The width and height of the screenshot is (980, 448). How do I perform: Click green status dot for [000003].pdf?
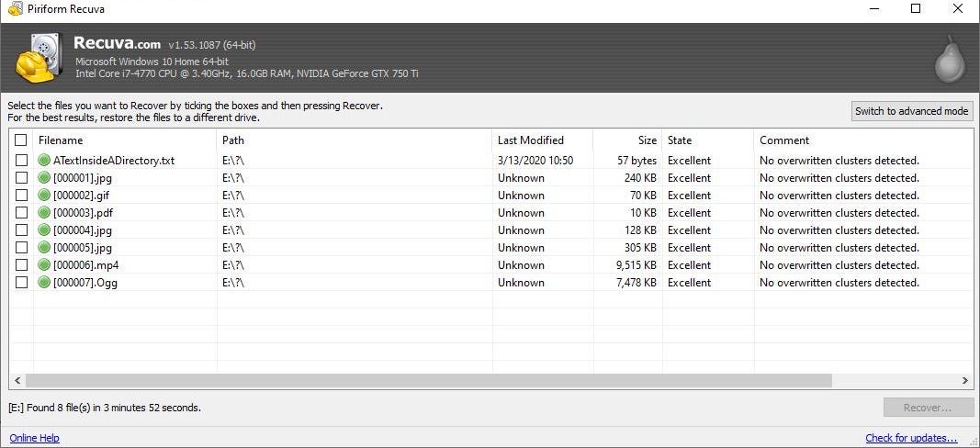pyautogui.click(x=44, y=213)
